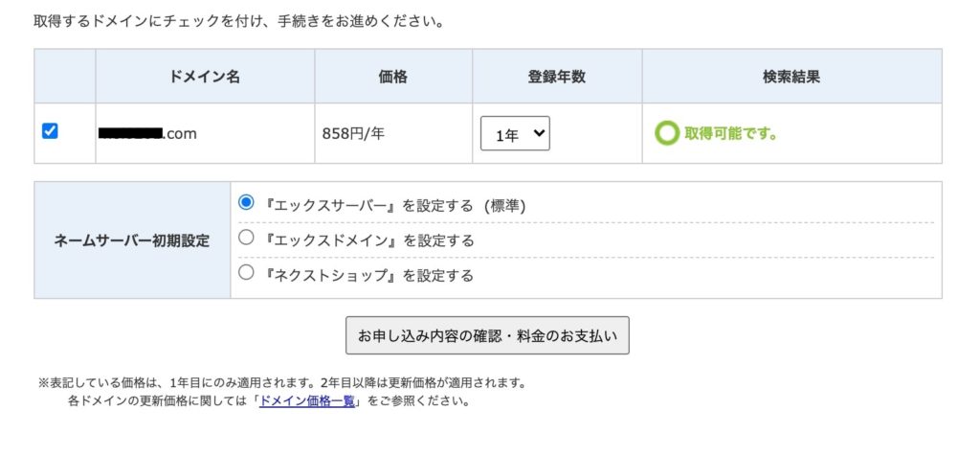Click the green availability circle icon
Viewport: 980px width, 456px height.
[666, 133]
